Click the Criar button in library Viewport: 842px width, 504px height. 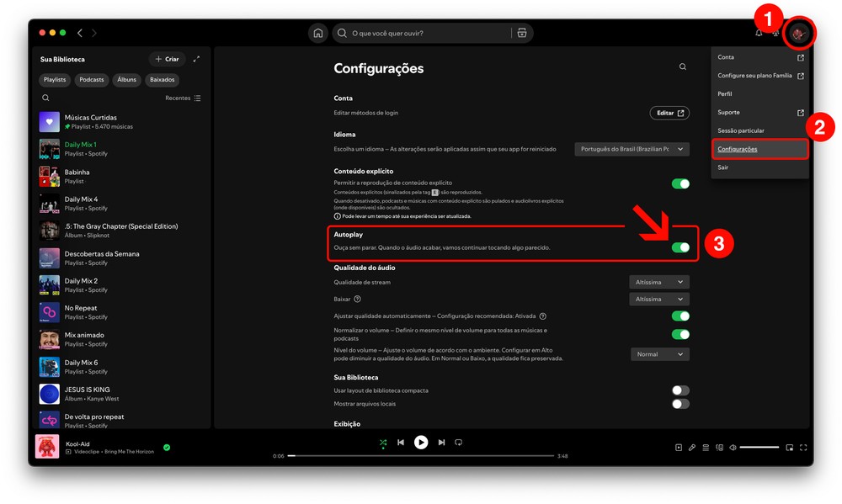click(167, 59)
